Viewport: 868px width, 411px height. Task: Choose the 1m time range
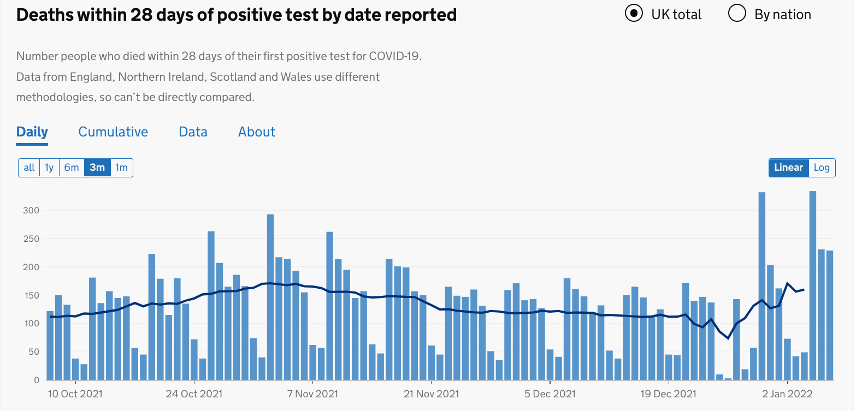121,168
